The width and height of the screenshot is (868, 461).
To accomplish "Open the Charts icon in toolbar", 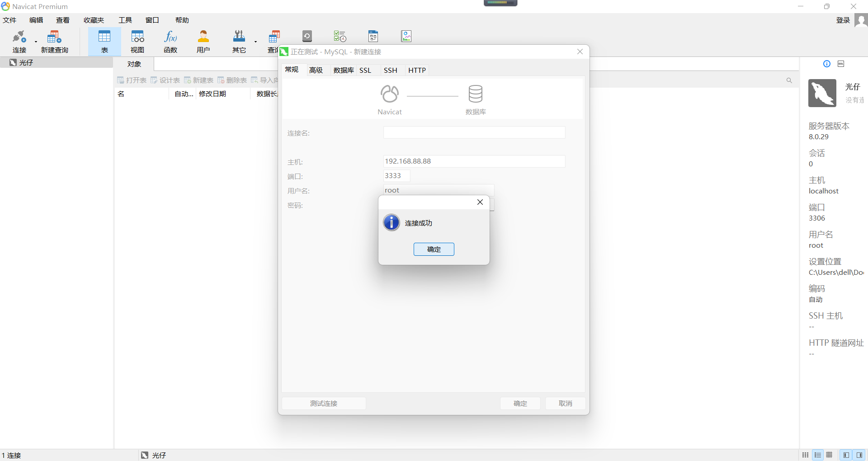I will pos(406,36).
